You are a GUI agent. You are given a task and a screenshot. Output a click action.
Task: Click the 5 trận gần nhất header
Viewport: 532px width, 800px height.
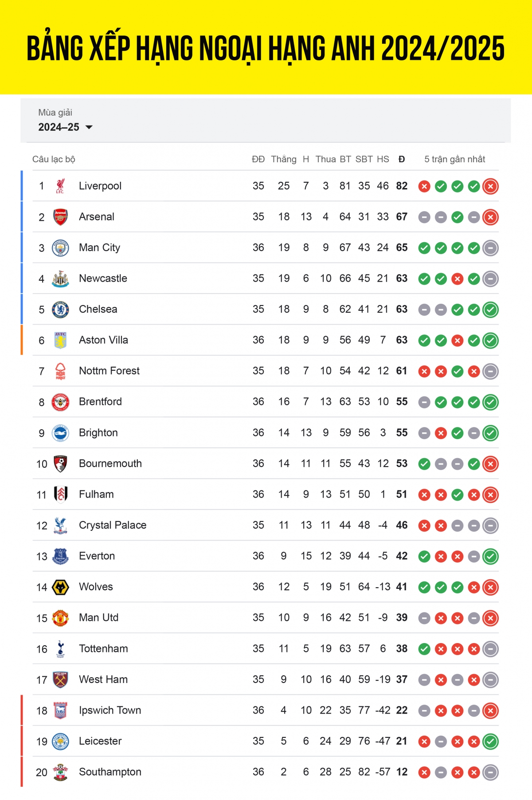tap(454, 159)
